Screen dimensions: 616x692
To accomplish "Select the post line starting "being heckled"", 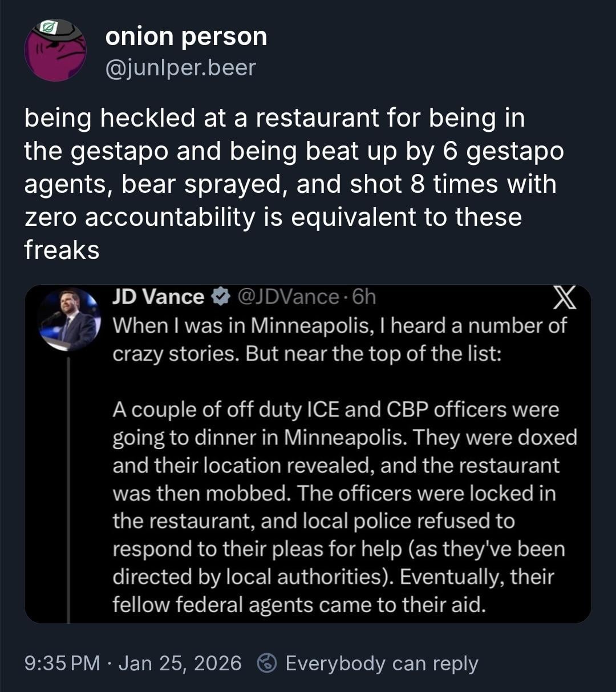I will coord(274,118).
